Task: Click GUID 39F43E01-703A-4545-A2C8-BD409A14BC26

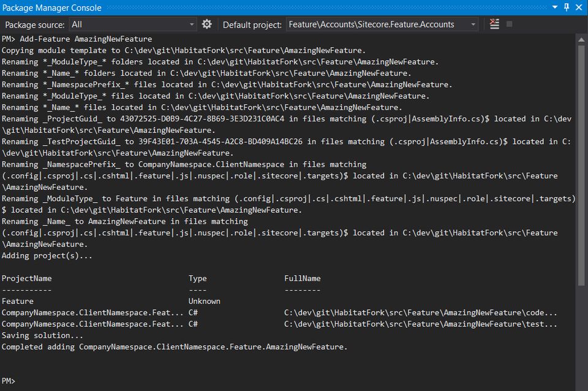Action: click(x=221, y=142)
